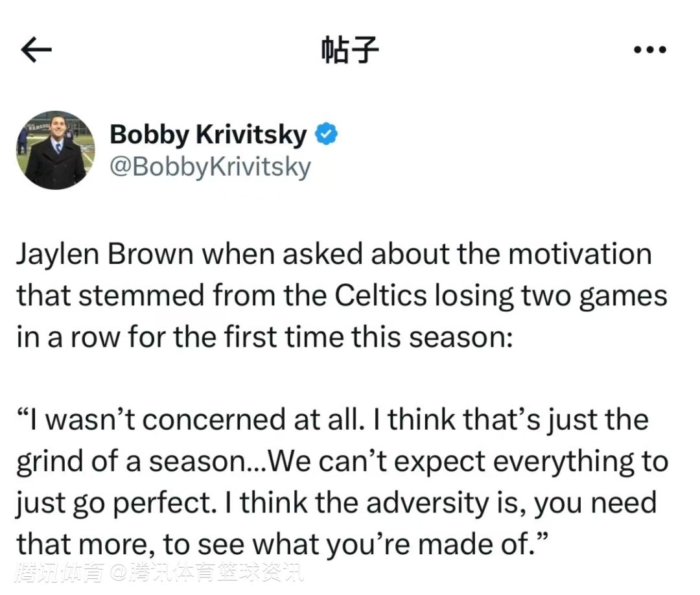Image resolution: width=700 pixels, height=595 pixels.
Task: Click the 帖子 page title
Action: click(x=350, y=50)
